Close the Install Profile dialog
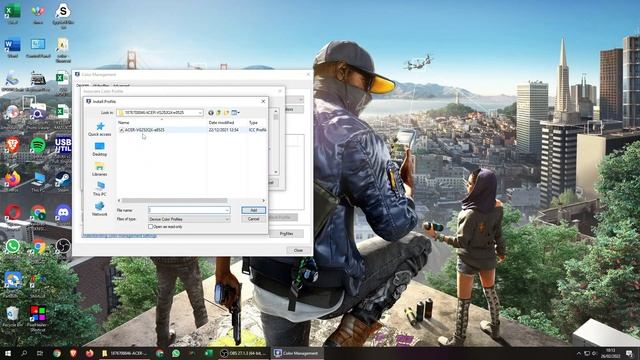The height and width of the screenshot is (360, 640). pyautogui.click(x=263, y=101)
